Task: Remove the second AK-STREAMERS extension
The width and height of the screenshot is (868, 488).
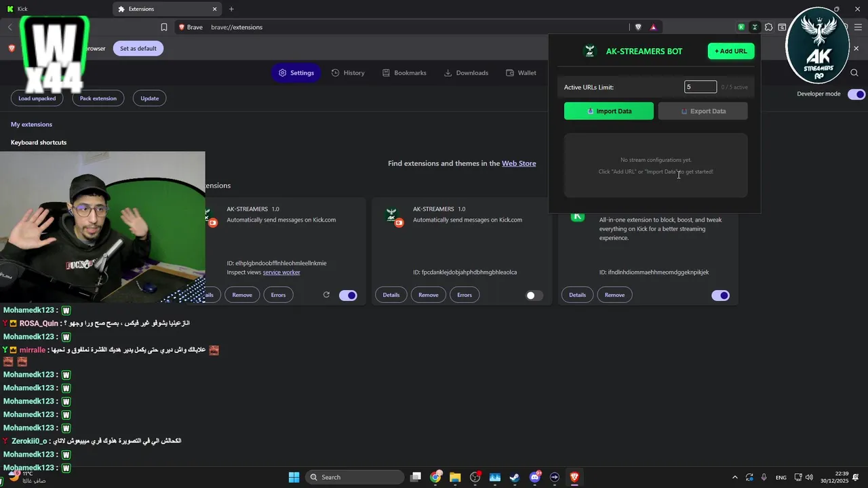Action: point(429,295)
